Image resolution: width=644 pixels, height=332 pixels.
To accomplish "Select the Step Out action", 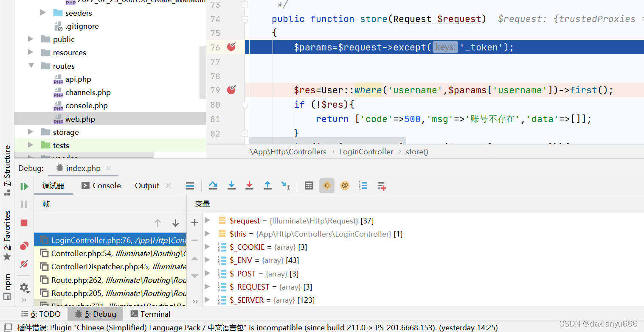I will point(267,185).
